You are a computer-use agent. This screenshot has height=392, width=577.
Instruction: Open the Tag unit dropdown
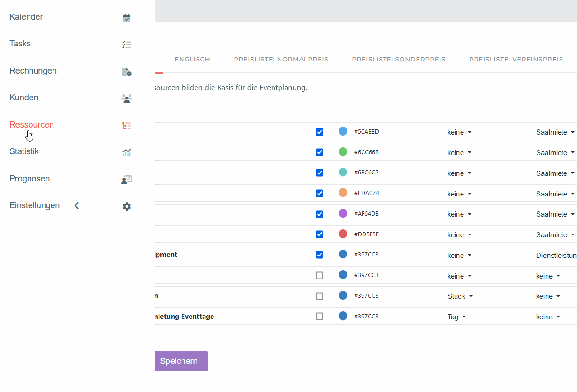456,317
